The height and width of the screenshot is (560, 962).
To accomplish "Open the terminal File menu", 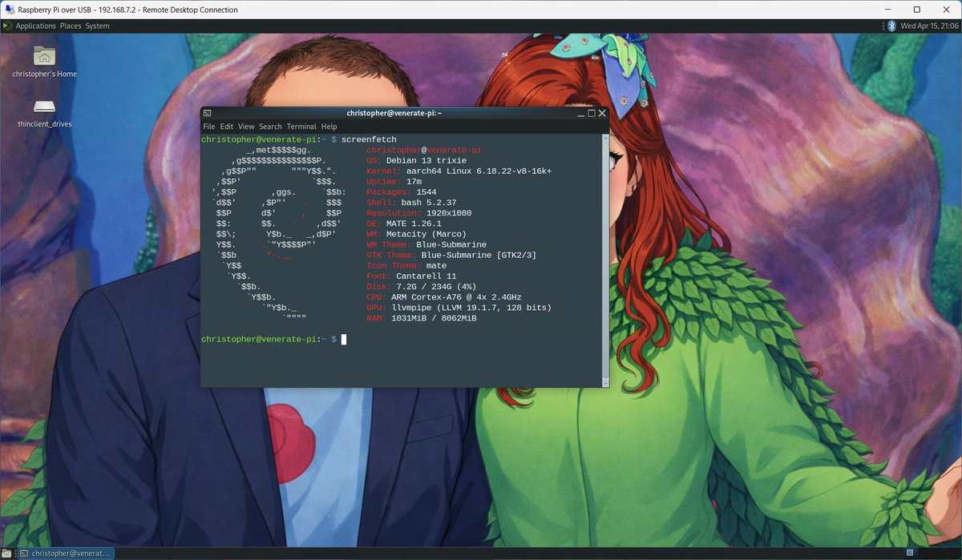I will tap(208, 127).
